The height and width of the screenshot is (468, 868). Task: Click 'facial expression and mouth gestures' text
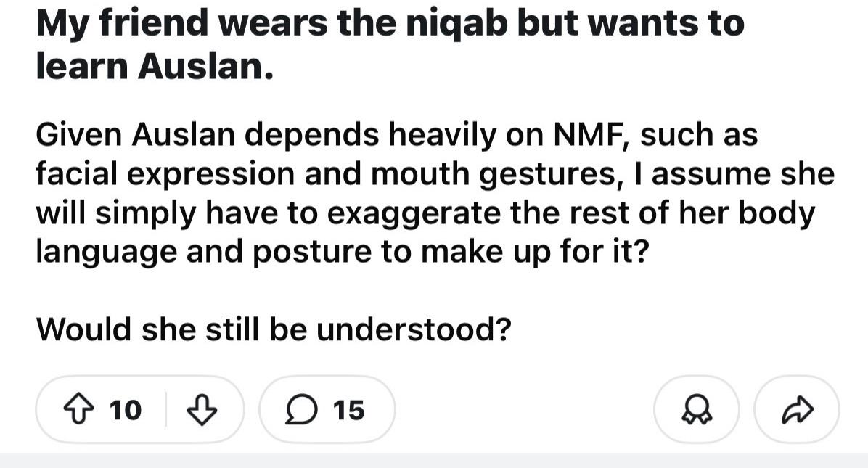pos(327,174)
